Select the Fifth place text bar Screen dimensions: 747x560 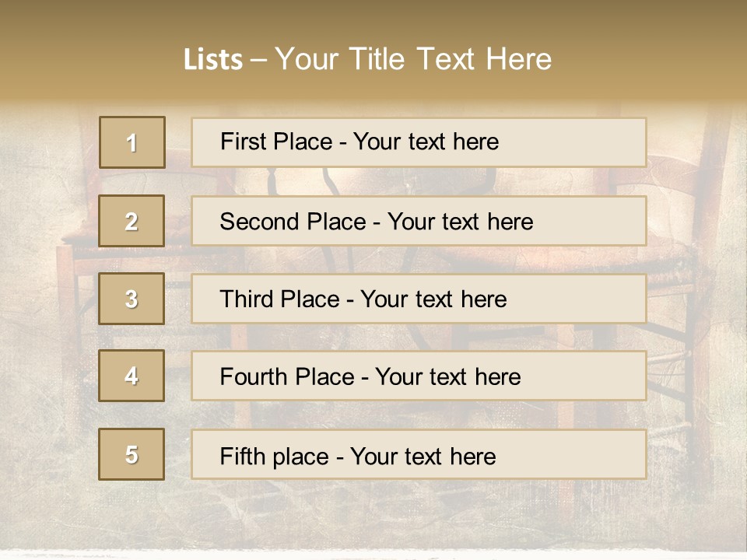coord(419,454)
